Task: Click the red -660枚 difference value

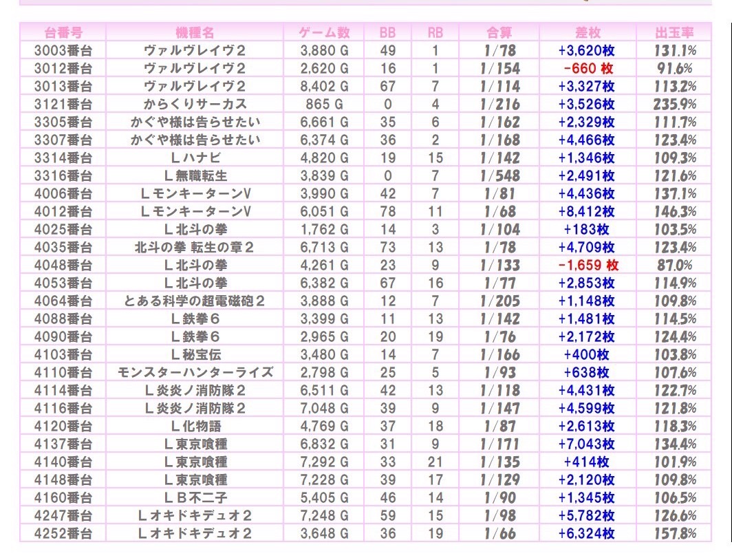Action: pyautogui.click(x=588, y=68)
